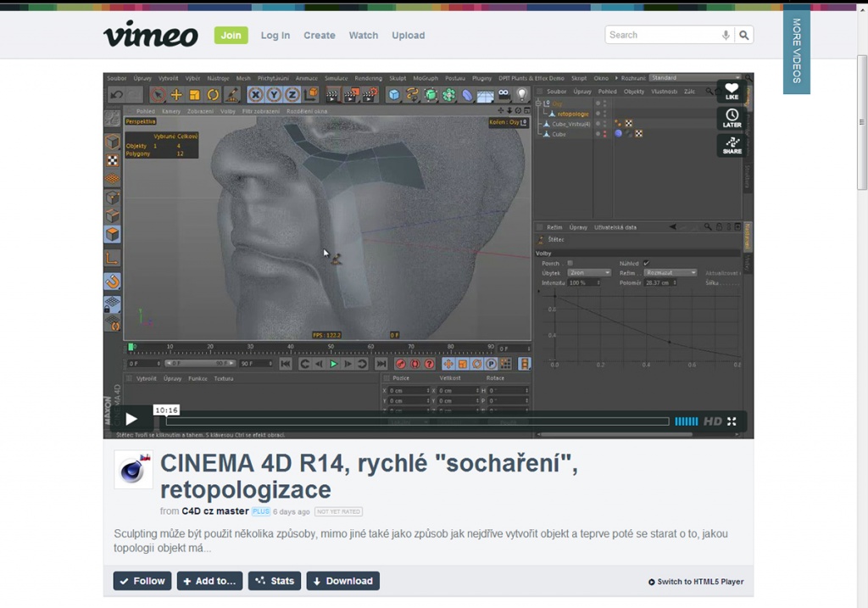Open the Režim Rozmazat dropdown
The height and width of the screenshot is (608, 868).
point(670,273)
